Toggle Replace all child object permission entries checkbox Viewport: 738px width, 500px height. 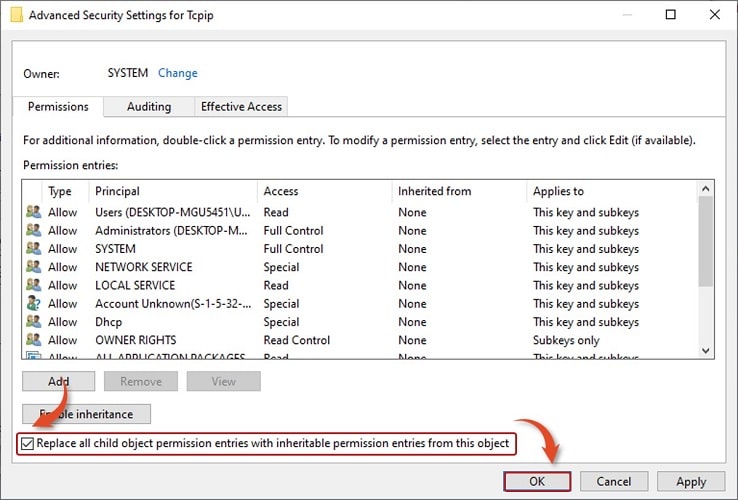tap(28, 444)
